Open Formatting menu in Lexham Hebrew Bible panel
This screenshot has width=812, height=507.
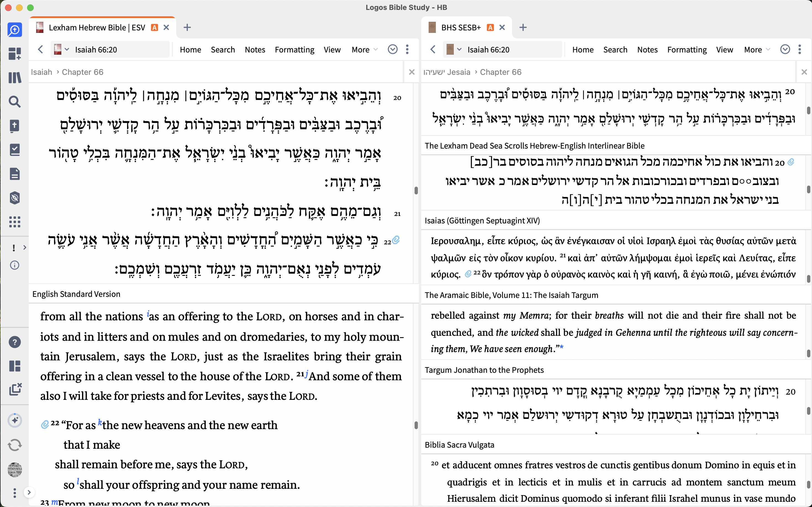coord(294,50)
